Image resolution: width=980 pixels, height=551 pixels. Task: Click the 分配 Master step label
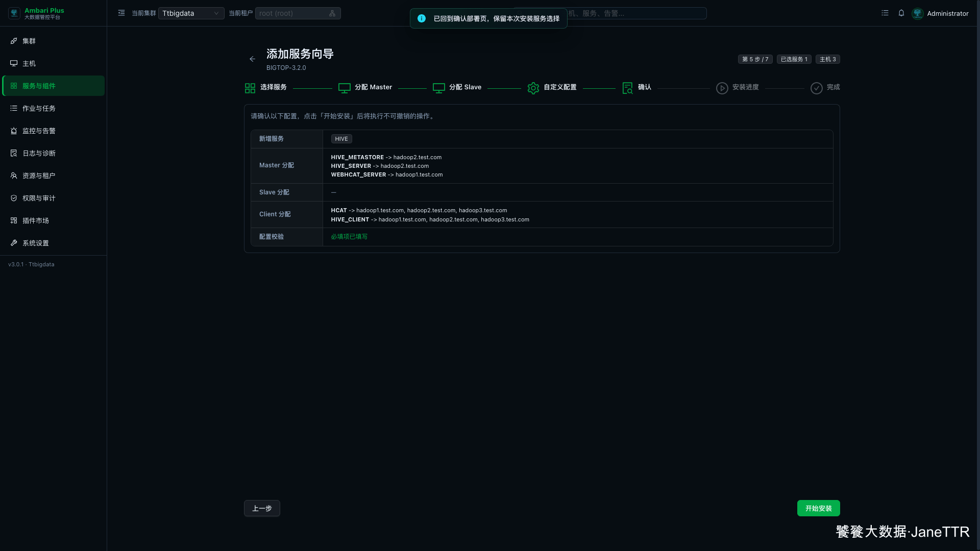[374, 87]
